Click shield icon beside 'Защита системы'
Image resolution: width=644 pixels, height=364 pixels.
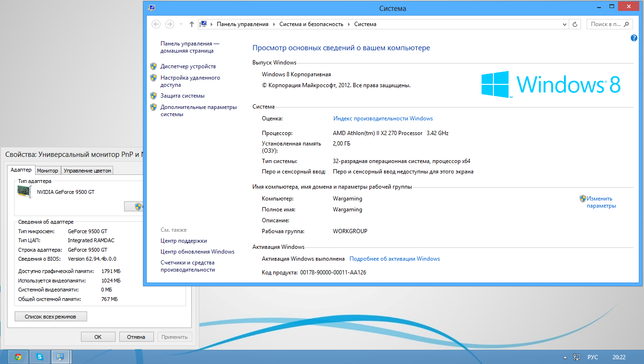153,96
